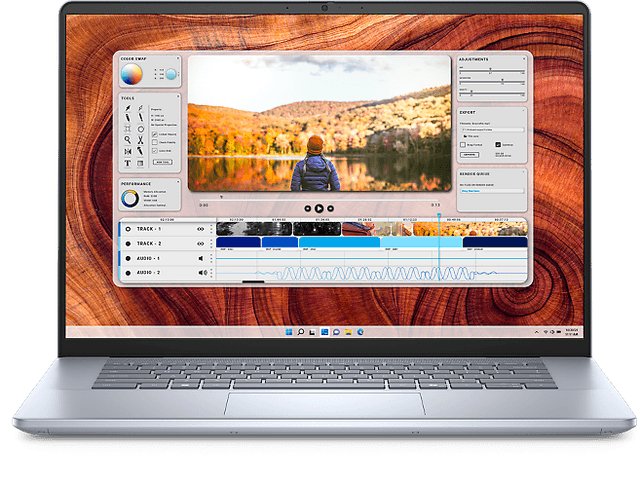Collapse the Adjustments panel
The width and height of the screenshot is (640, 487).
(522, 60)
